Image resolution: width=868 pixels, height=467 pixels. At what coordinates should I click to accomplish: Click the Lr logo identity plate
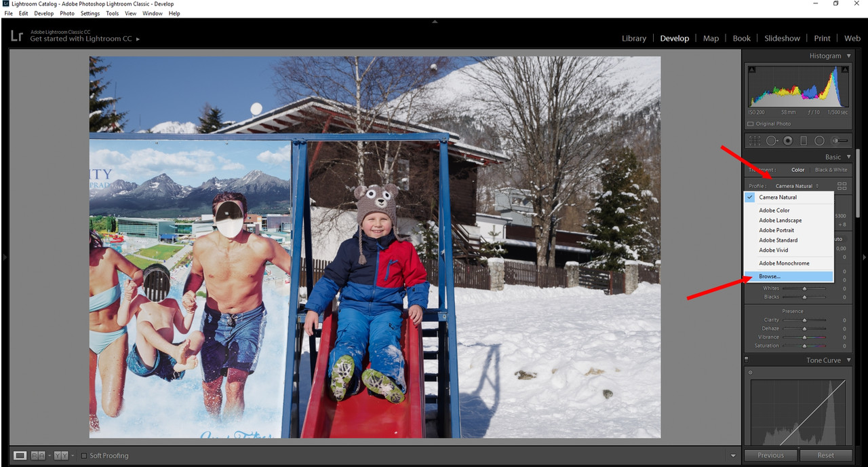17,35
